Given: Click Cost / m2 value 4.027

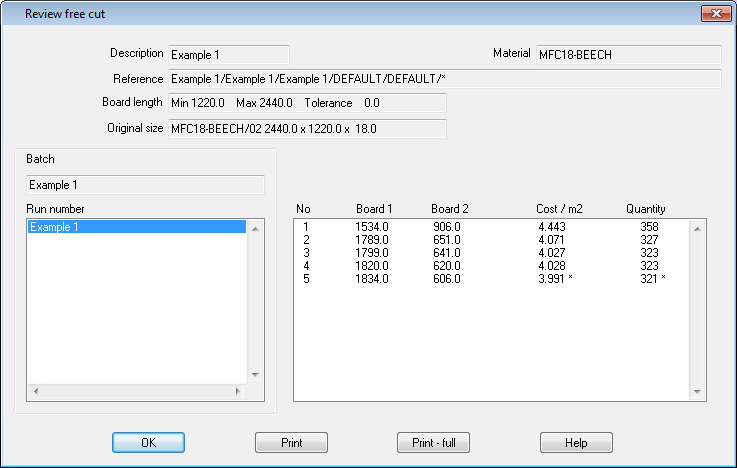Looking at the screenshot, I should coord(552,253).
